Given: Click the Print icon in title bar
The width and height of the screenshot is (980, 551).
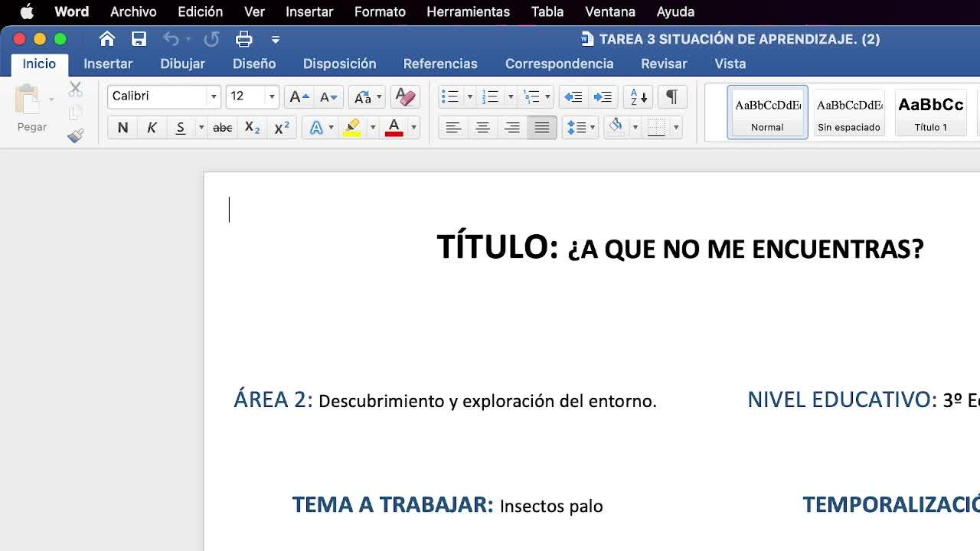Looking at the screenshot, I should click(243, 39).
